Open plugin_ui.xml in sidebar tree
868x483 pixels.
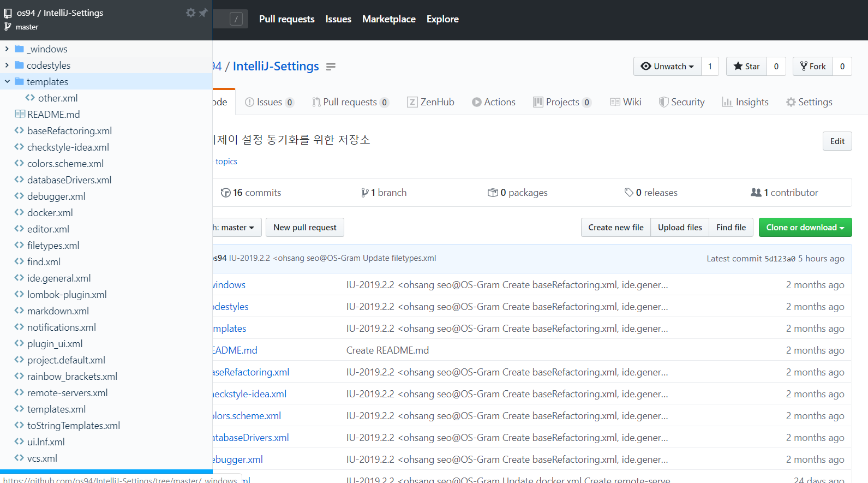tap(55, 343)
